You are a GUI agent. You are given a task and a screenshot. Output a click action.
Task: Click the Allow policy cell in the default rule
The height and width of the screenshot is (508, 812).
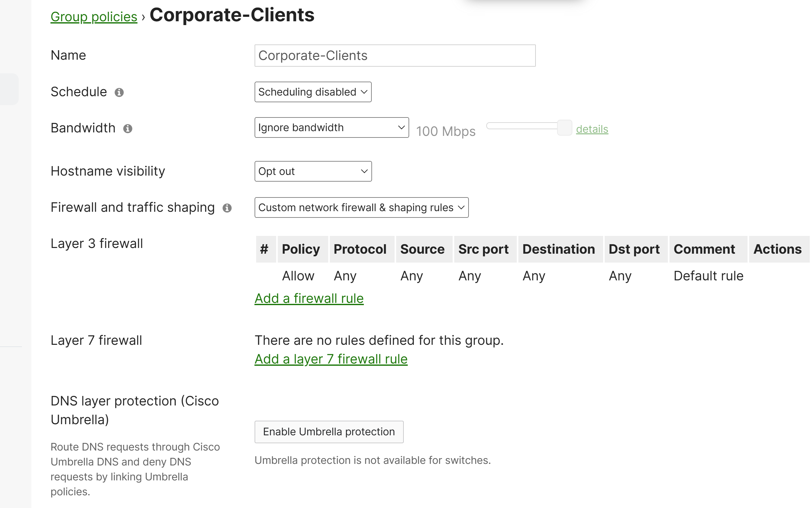[298, 276]
